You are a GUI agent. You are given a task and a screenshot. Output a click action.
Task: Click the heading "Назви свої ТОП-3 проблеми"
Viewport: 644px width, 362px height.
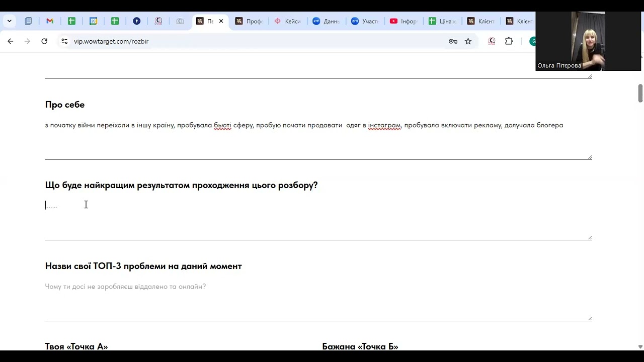(143, 266)
